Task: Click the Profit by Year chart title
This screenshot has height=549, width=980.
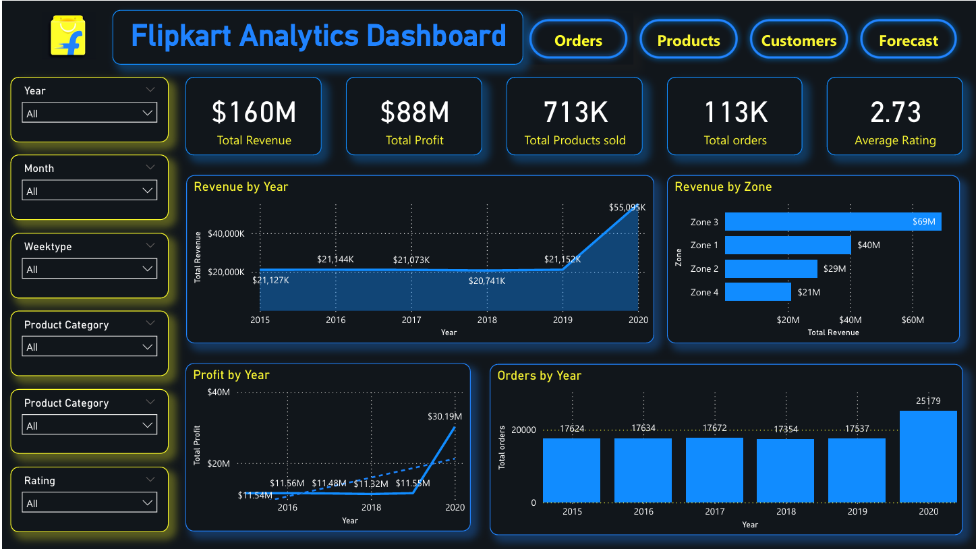Action: coord(231,375)
